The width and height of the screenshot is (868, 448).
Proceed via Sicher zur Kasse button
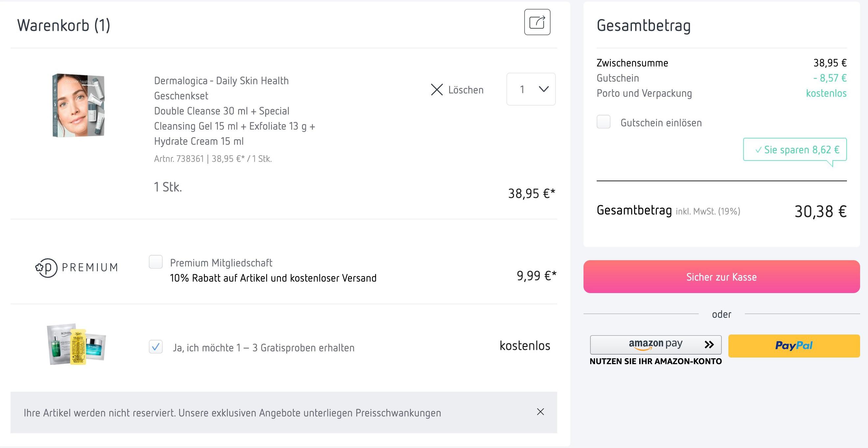[722, 277]
